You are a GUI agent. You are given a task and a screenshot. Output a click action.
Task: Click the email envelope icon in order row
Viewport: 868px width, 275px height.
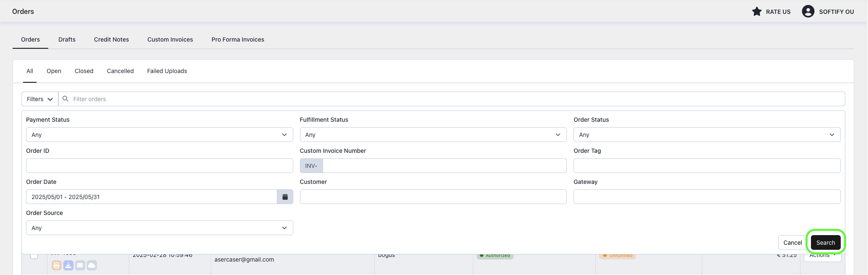point(80,265)
